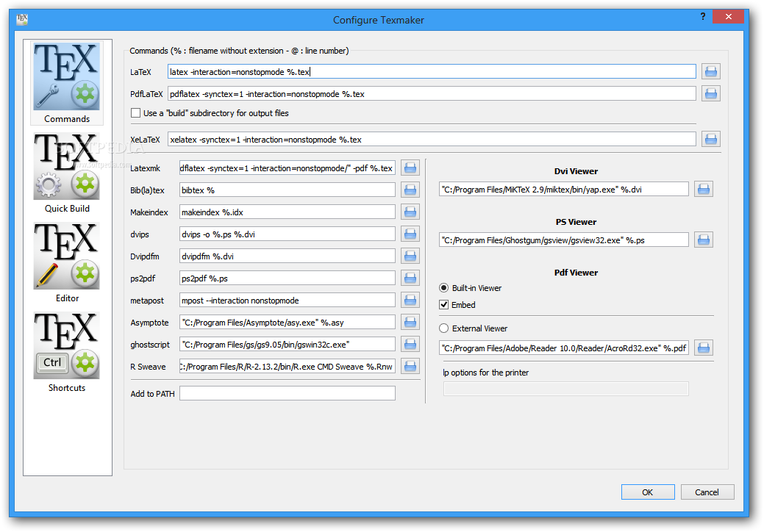Browse for the Latexmk executable
The width and height of the screenshot is (764, 532).
click(410, 168)
